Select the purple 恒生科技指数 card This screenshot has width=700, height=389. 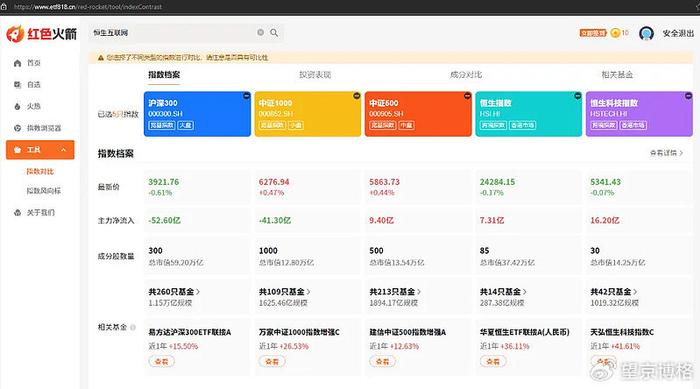tap(639, 114)
